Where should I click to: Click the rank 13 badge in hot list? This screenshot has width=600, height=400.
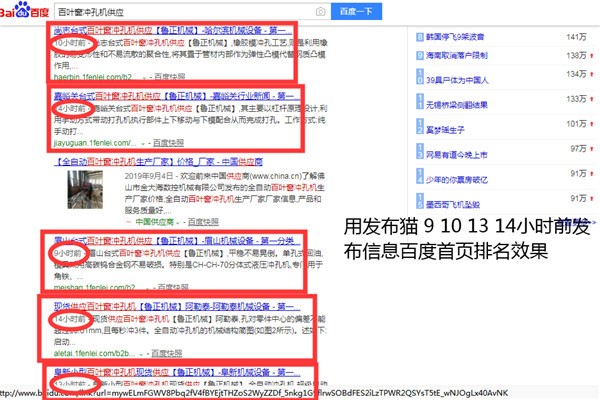pos(420,151)
